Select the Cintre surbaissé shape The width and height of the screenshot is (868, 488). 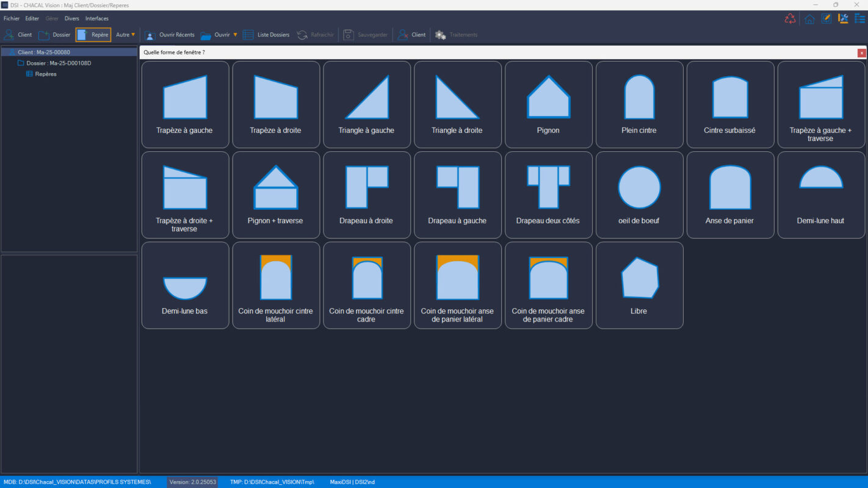(731, 104)
